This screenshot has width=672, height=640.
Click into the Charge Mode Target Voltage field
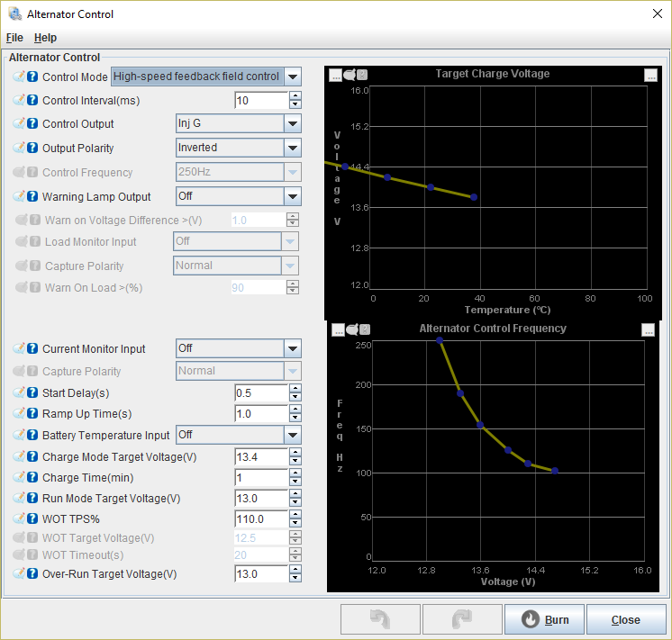[x=260, y=457]
